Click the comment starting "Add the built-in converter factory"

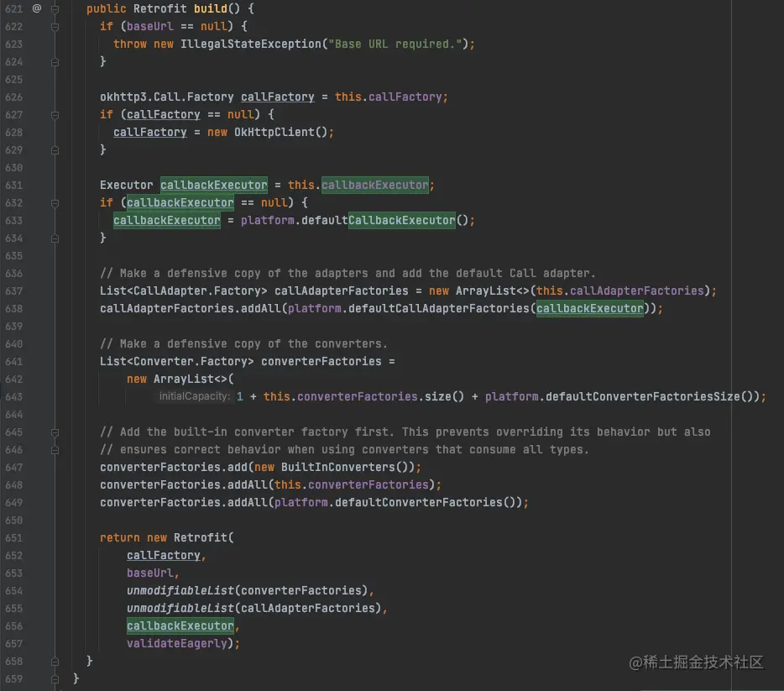[x=405, y=432]
